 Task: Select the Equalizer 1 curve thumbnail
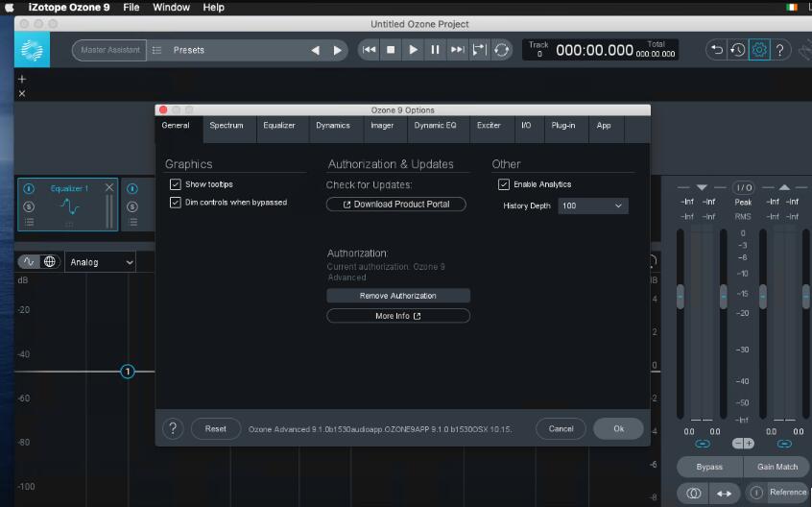pos(69,206)
